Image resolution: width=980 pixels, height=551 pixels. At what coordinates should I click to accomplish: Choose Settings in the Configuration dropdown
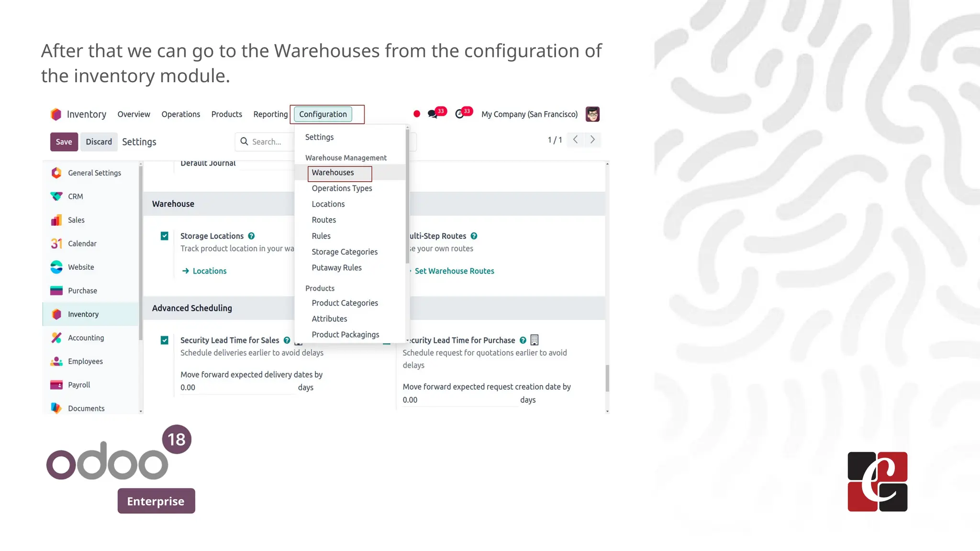pyautogui.click(x=320, y=137)
